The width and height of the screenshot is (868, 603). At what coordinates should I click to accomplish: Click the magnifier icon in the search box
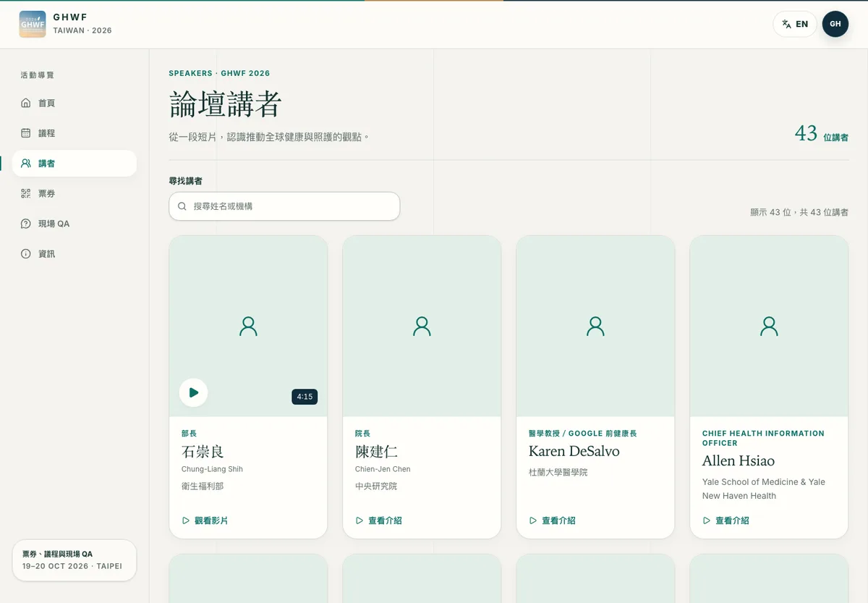182,206
